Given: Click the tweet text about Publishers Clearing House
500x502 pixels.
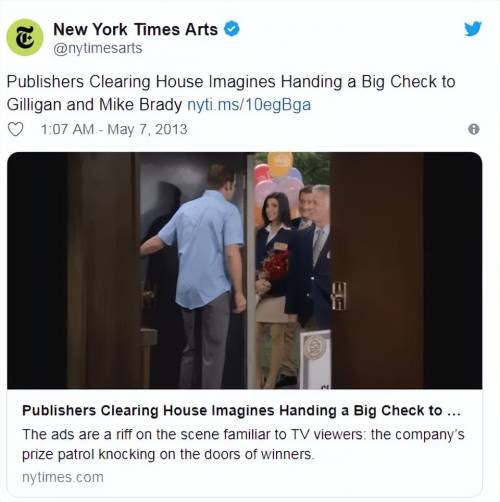Looking at the screenshot, I should pos(231,93).
